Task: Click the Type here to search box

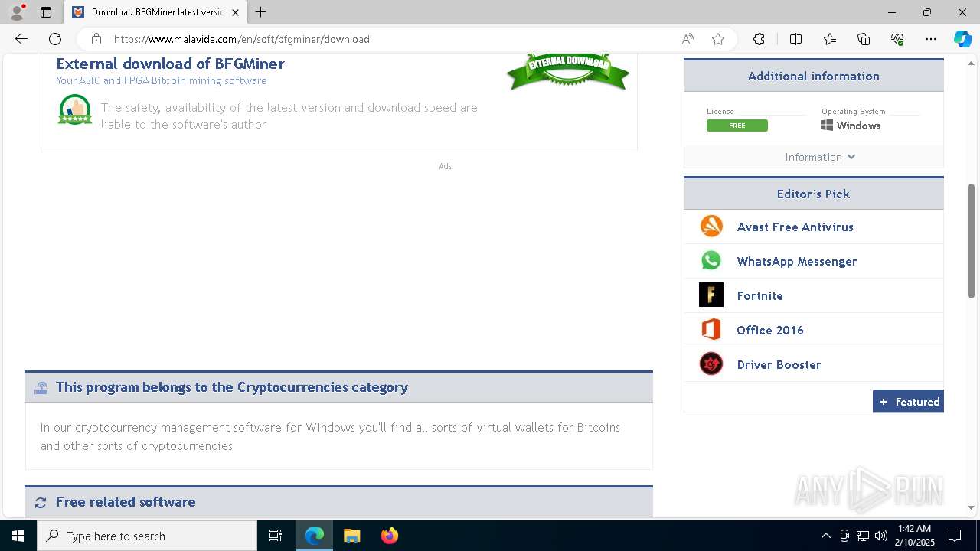Action: click(x=147, y=536)
